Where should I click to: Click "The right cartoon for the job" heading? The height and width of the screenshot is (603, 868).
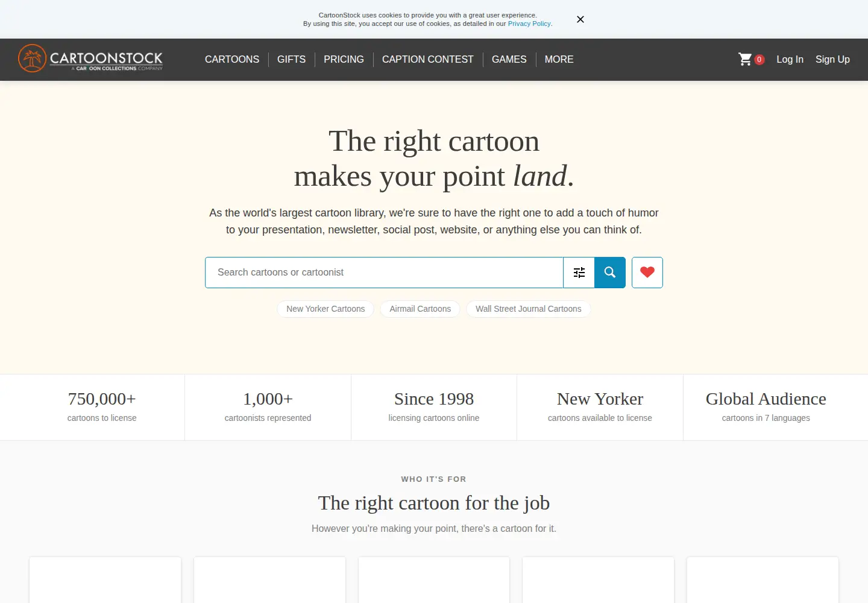tap(434, 503)
